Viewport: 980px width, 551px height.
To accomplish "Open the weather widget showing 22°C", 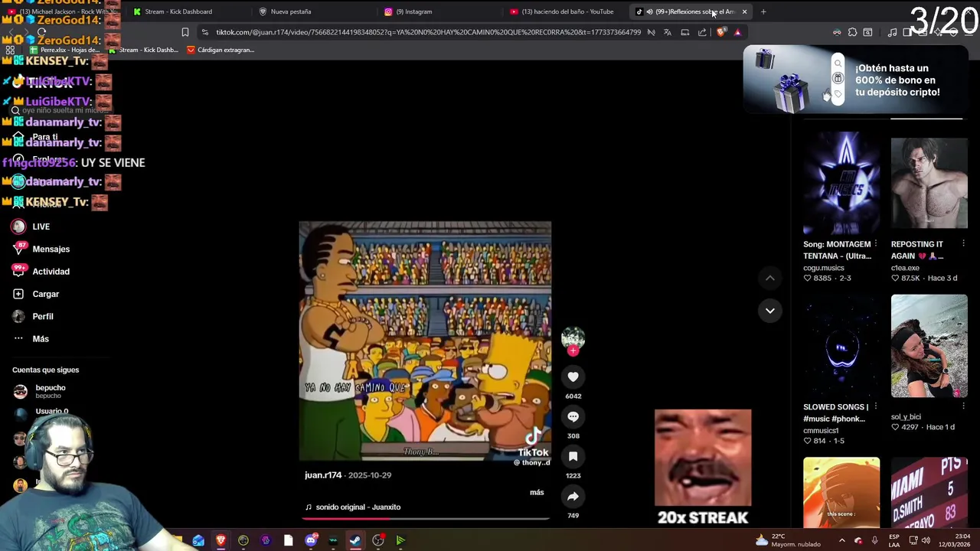I will coord(787,540).
